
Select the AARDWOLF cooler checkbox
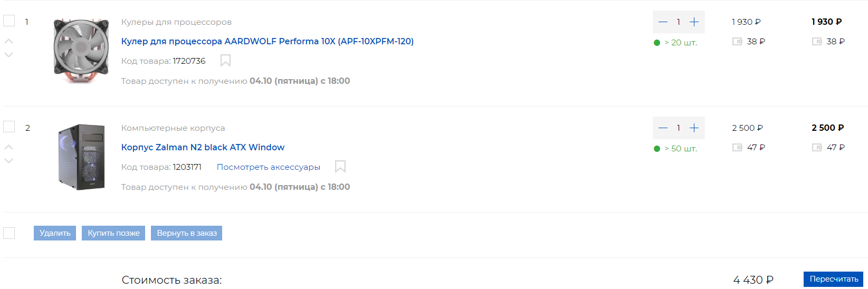pos(9,21)
